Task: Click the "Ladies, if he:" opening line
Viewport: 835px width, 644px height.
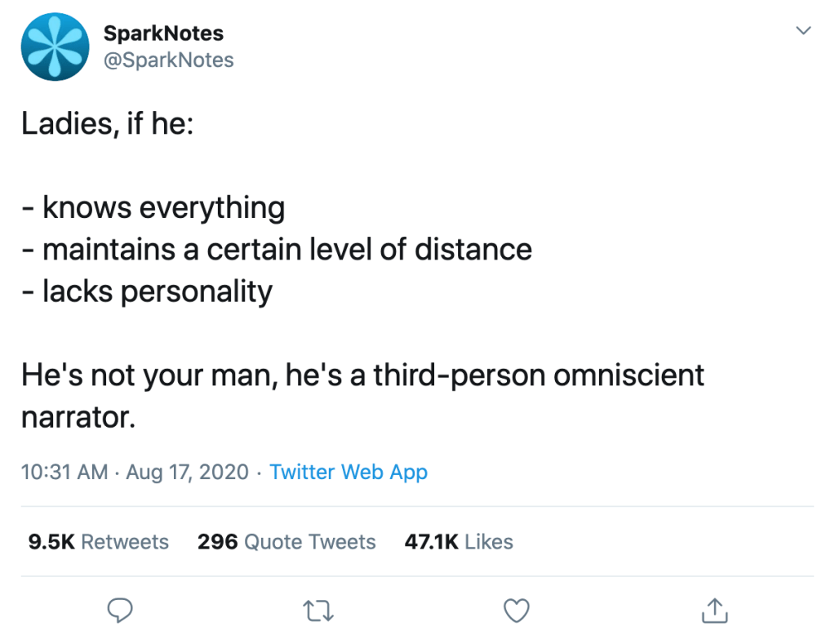Action: tap(107, 124)
